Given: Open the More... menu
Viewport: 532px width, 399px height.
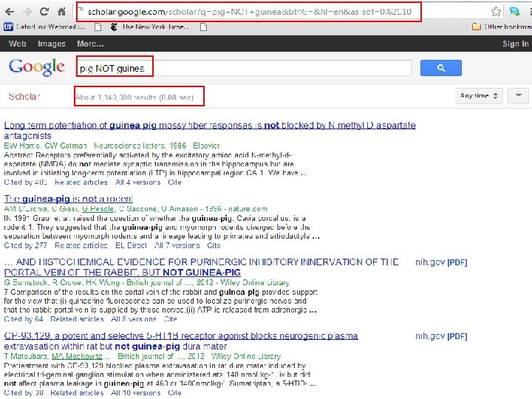Looking at the screenshot, I should 90,44.
